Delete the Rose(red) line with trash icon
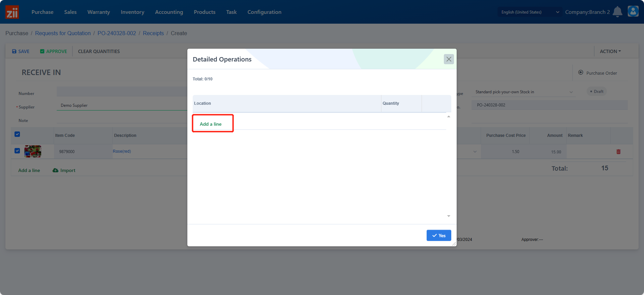The height and width of the screenshot is (295, 644). (x=618, y=152)
